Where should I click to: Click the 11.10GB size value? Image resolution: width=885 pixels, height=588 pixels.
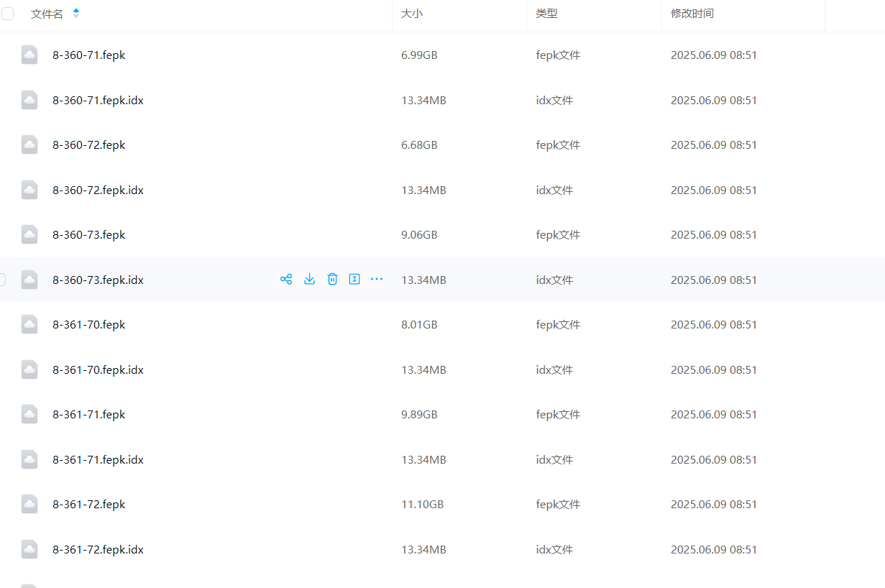pyautogui.click(x=423, y=504)
